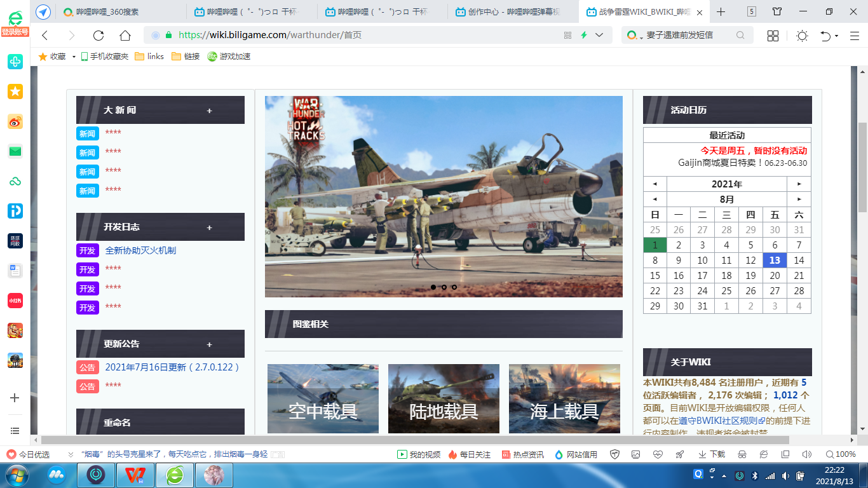Expand the 更新公告 panel plus sign
The height and width of the screenshot is (488, 868).
[209, 345]
